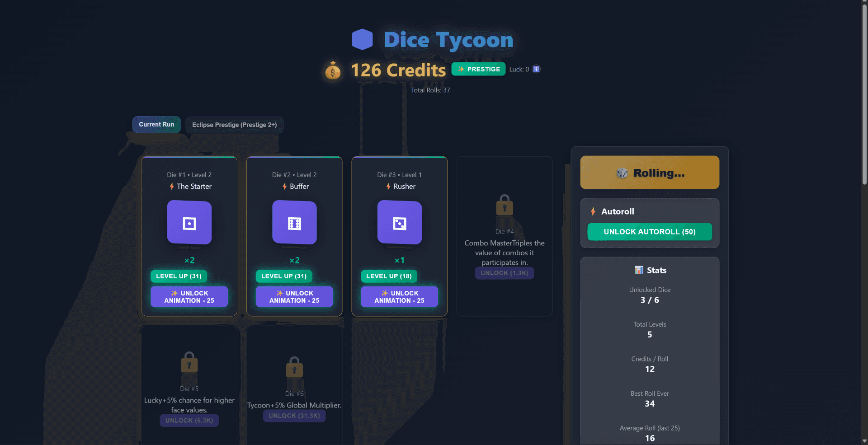This screenshot has height=445, width=868.
Task: Level up Die #3 Rusher for 18
Action: coord(389,276)
